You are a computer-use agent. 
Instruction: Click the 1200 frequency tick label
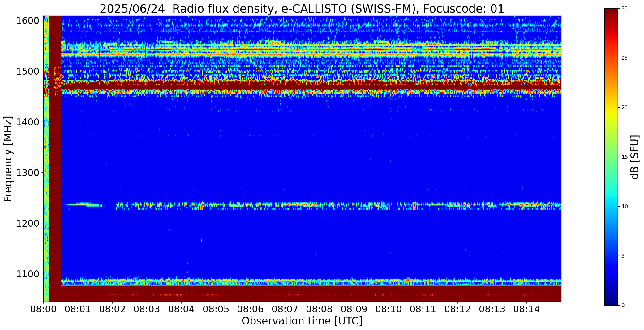[28, 223]
